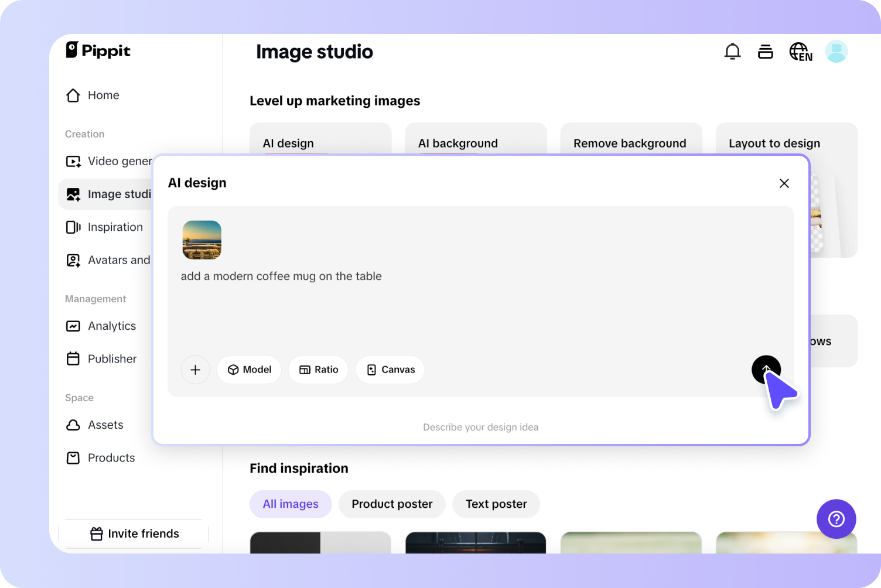The height and width of the screenshot is (588, 881).
Task: Open the Canvas selector
Action: (x=390, y=370)
